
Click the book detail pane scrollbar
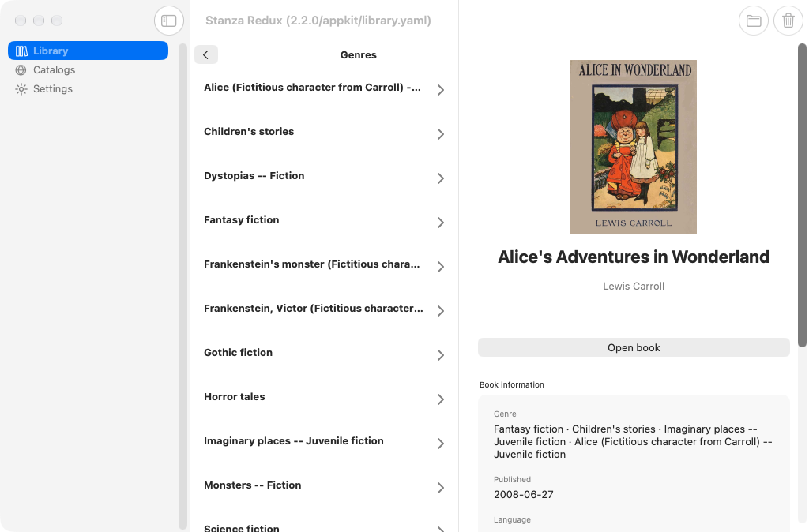pos(802,196)
